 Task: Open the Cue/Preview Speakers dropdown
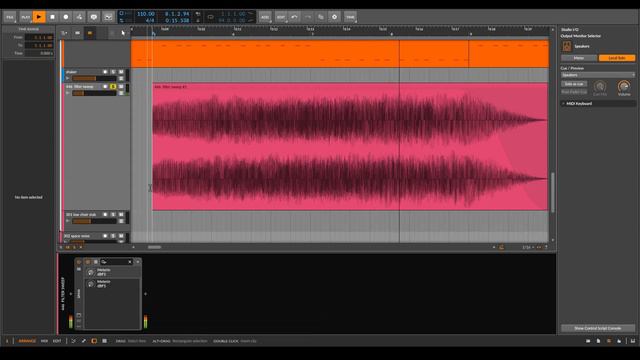(x=598, y=75)
